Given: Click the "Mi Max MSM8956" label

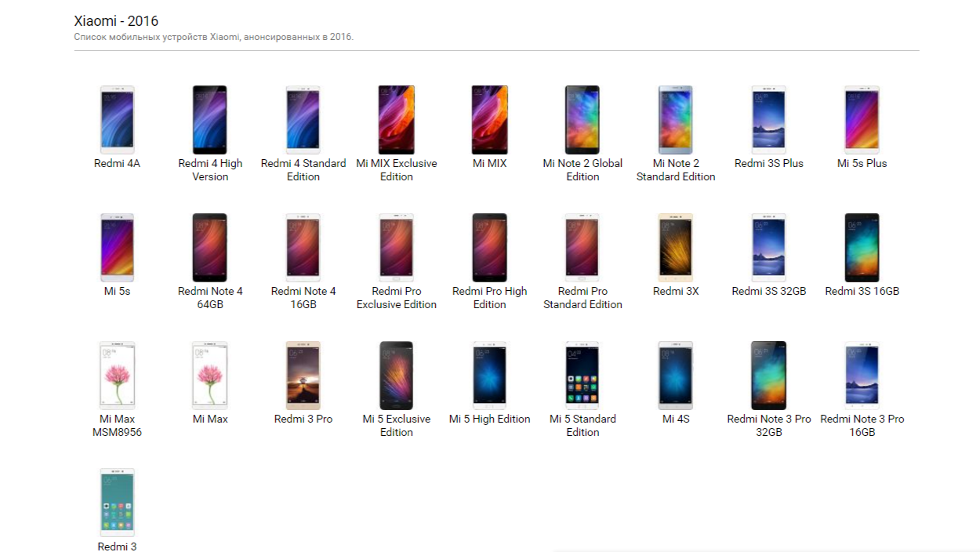Looking at the screenshot, I should [117, 426].
